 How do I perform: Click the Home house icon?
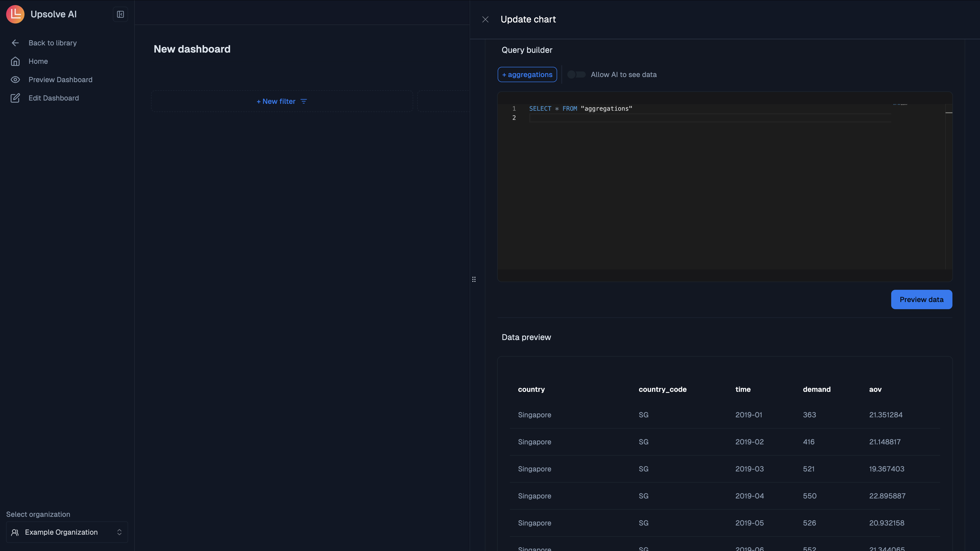pos(15,61)
